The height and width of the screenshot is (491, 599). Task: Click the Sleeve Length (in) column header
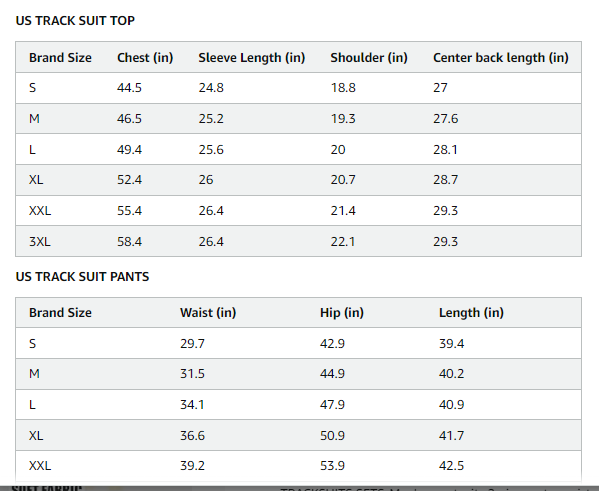pos(252,58)
